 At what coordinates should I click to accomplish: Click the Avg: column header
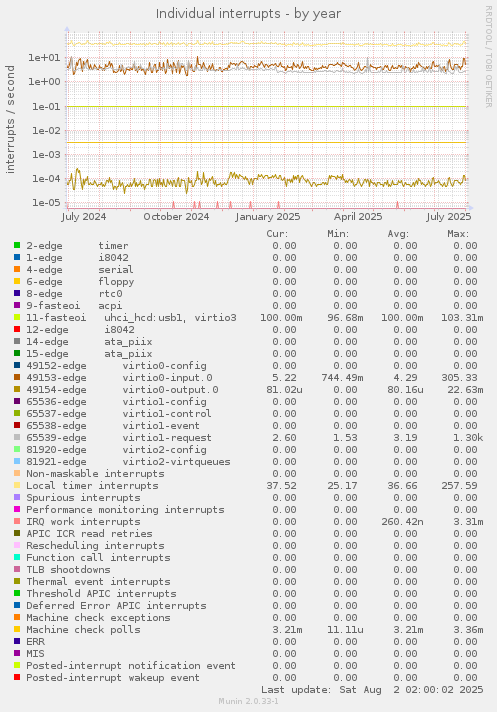coord(398,234)
